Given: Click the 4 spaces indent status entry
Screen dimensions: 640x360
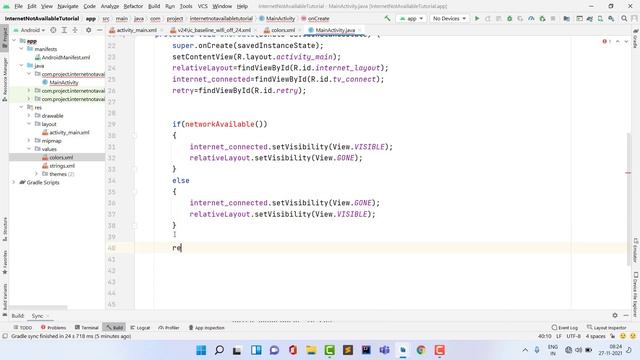Looking at the screenshot, I should (x=596, y=336).
